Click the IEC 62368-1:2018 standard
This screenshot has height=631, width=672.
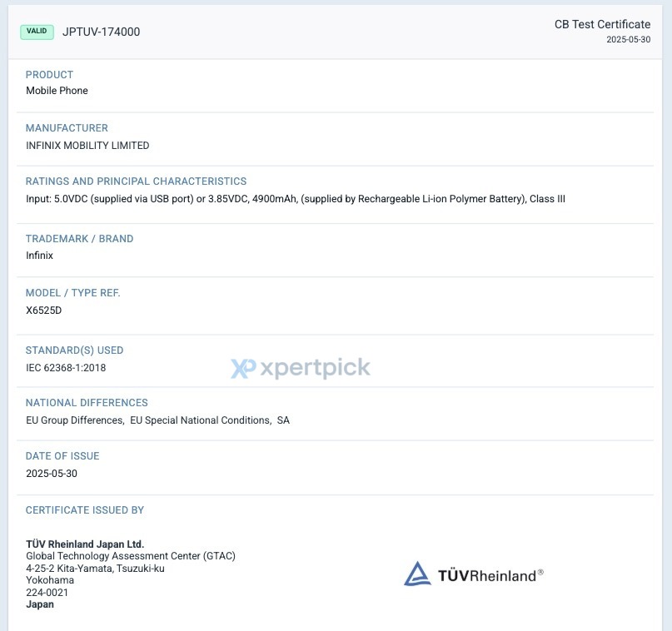[66, 367]
